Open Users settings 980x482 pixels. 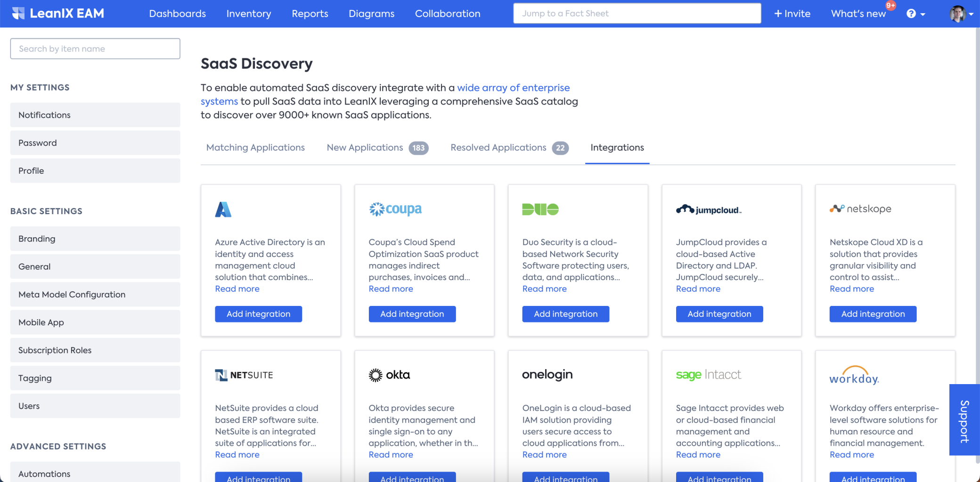[x=95, y=406]
